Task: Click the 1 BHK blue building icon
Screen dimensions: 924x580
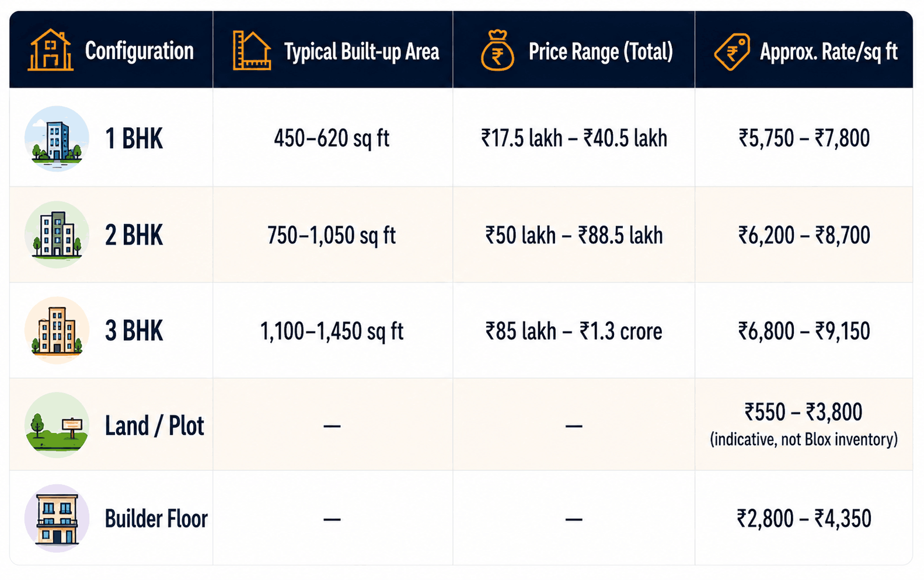Action: tap(57, 139)
